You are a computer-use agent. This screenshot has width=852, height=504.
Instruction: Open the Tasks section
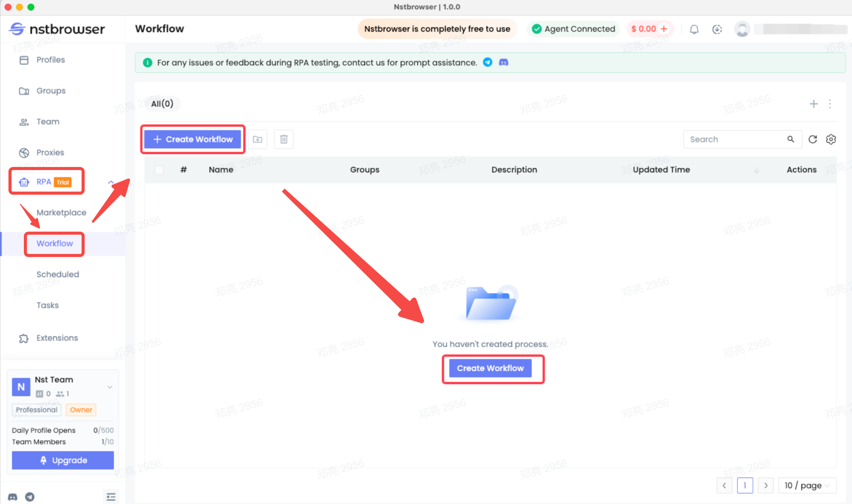[x=47, y=305]
